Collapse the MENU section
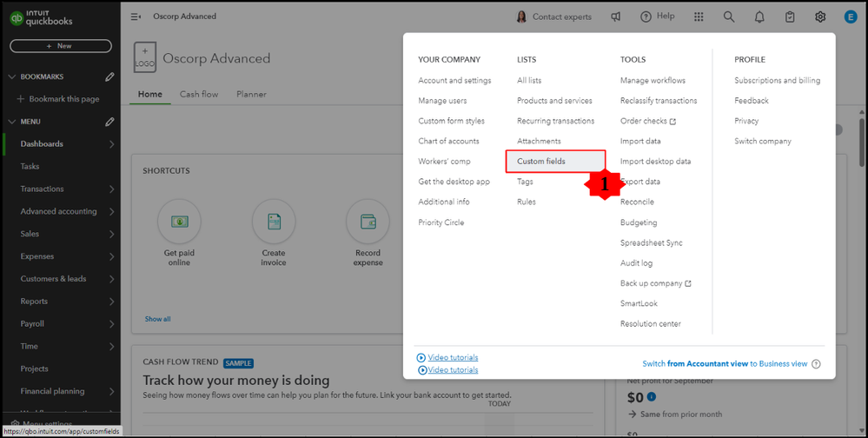Viewport: 868px width, 438px height. pyautogui.click(x=12, y=122)
